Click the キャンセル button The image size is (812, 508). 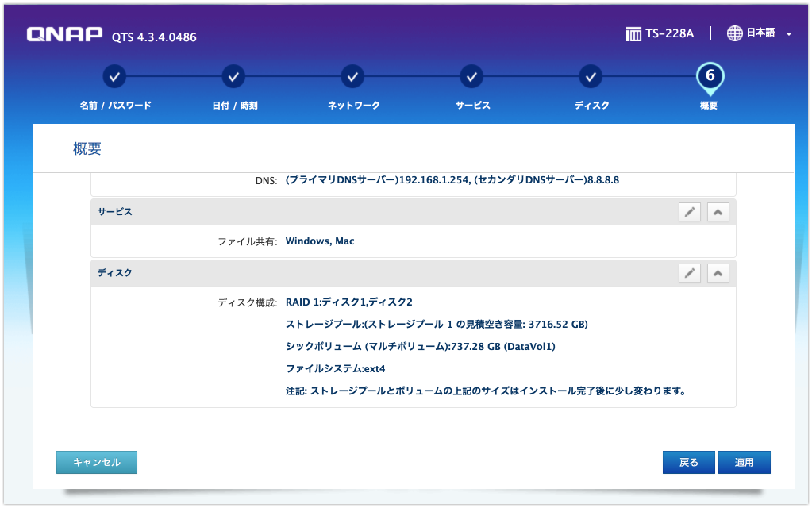96,462
